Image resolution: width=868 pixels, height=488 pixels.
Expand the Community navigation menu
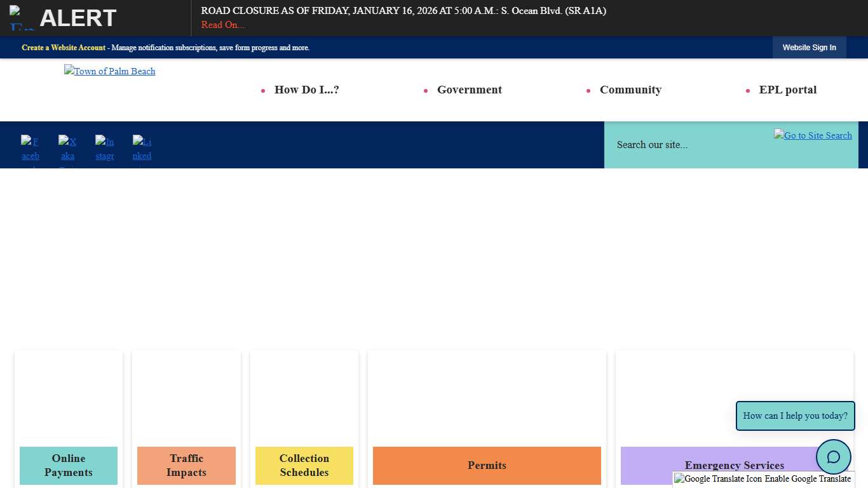pos(630,90)
